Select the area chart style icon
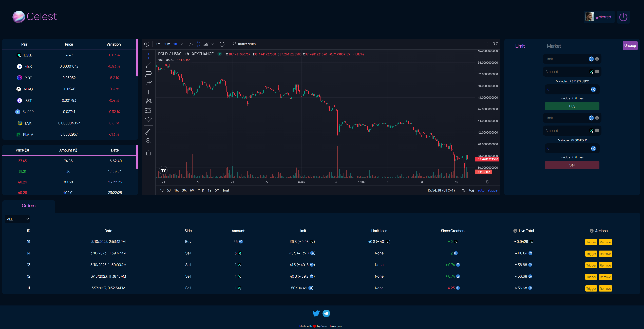 pos(206,44)
